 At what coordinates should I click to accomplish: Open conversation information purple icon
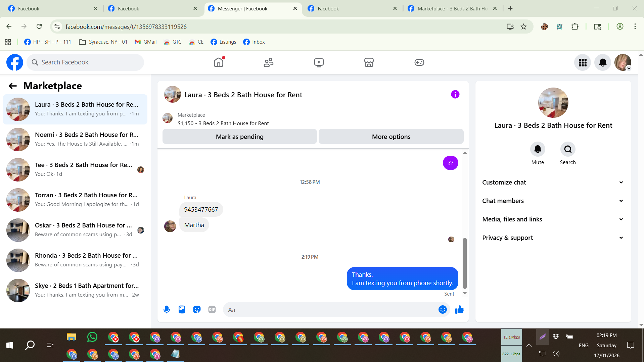(455, 95)
